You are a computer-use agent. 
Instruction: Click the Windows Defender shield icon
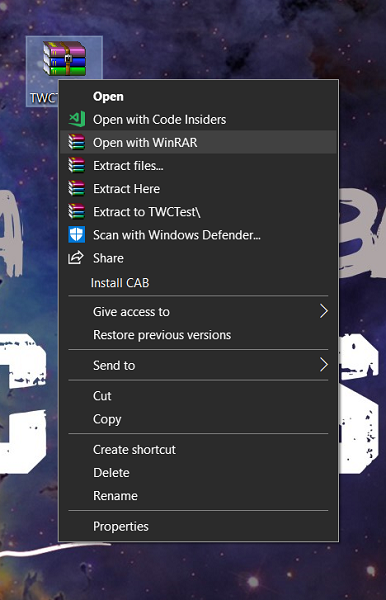(x=77, y=235)
